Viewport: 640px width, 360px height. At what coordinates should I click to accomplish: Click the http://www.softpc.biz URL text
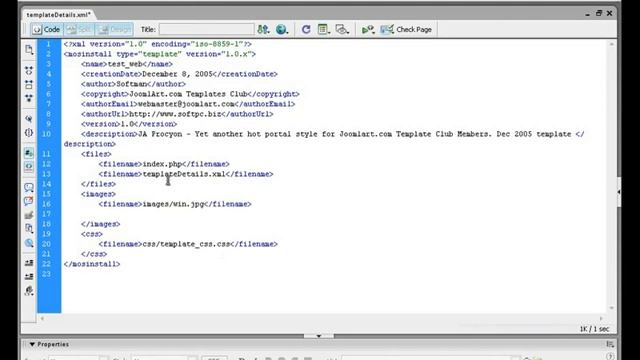pyautogui.click(x=175, y=114)
